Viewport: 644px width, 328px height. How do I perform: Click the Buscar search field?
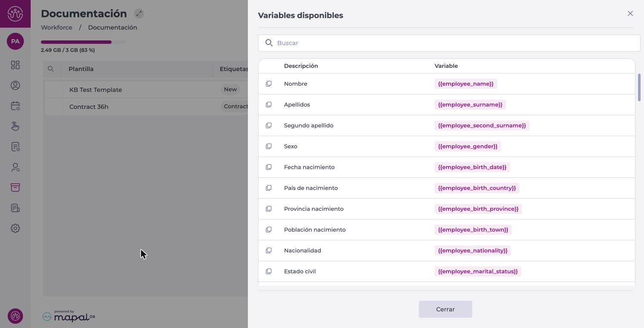point(449,43)
